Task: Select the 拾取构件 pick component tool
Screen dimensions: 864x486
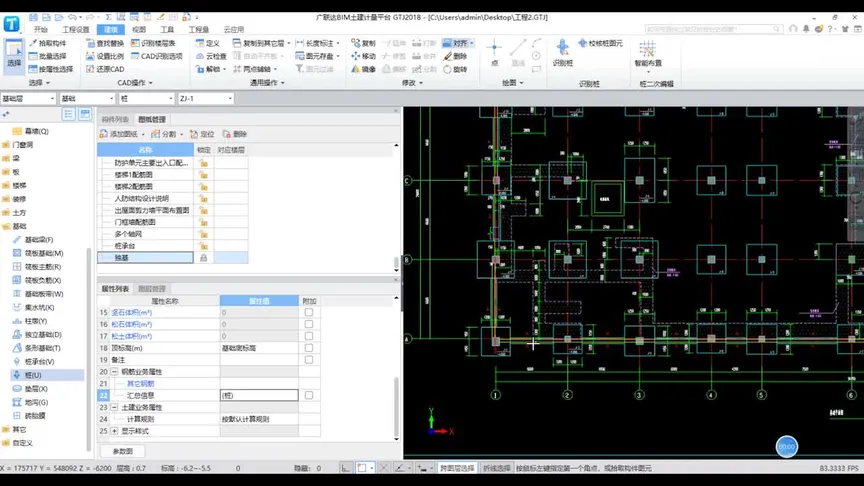Action: pyautogui.click(x=49, y=44)
